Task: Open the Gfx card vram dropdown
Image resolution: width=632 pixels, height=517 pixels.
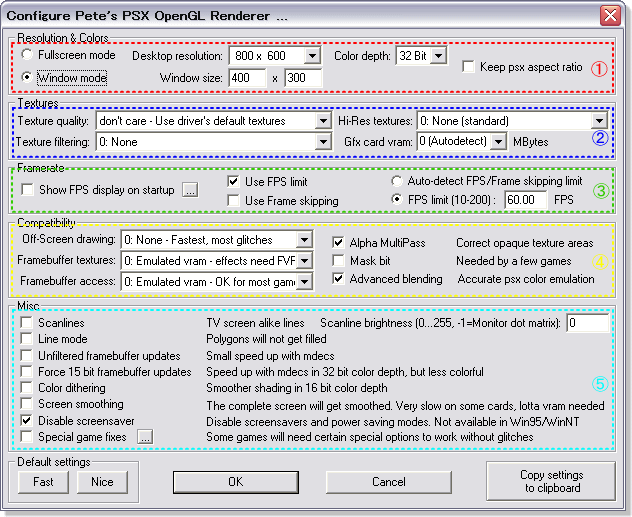Action: [499, 141]
